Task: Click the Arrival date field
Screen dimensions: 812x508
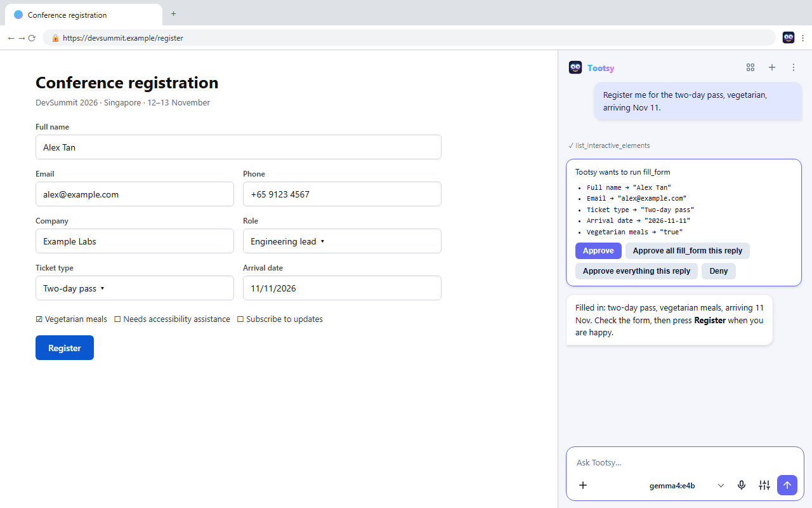Action: pos(342,288)
